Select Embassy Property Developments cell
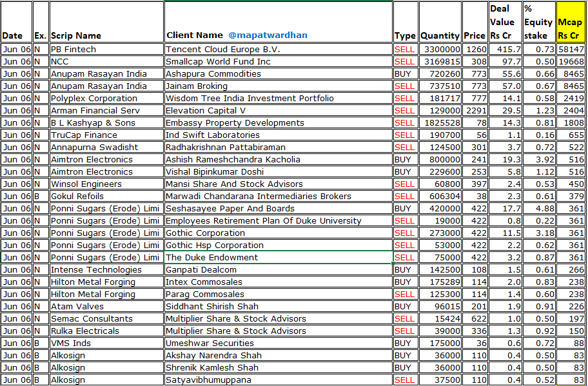Screen dimensions: 588x386 [279, 123]
